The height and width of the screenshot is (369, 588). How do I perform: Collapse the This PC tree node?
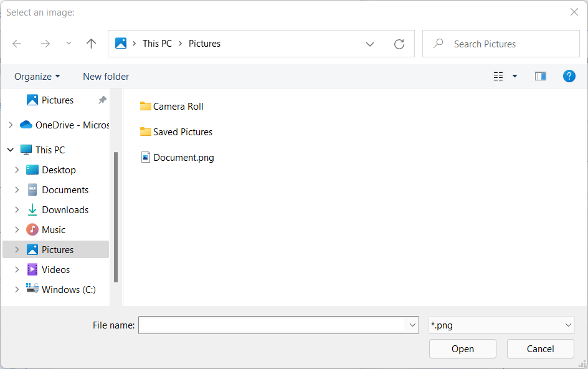pos(10,150)
